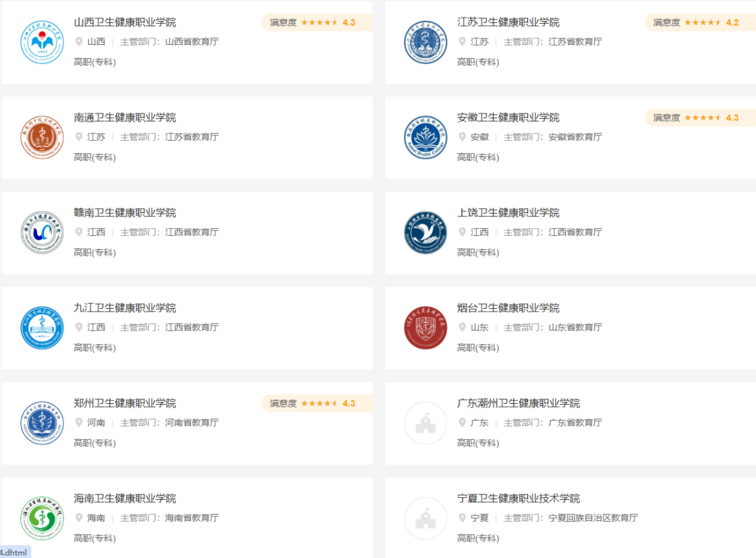Image resolution: width=756 pixels, height=558 pixels.
Task: Click 主管部门: 安徽省教育厅 text
Action: click(552, 137)
